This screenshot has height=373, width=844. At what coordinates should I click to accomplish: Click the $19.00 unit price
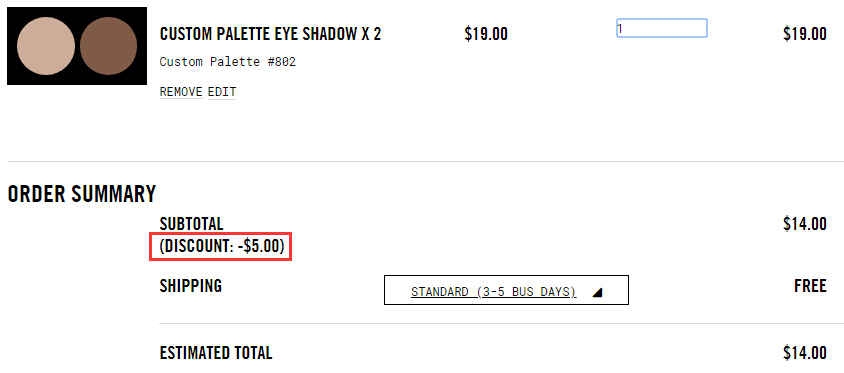coord(486,34)
